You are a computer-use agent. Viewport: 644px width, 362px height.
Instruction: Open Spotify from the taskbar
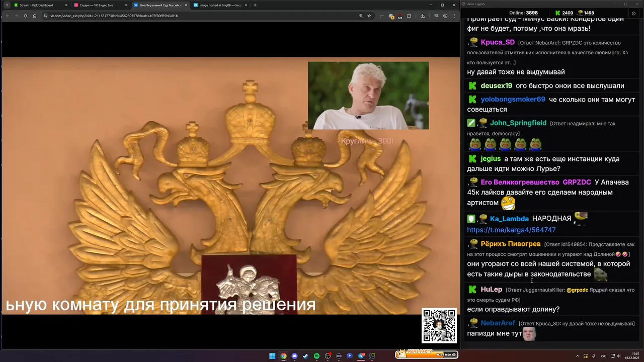[x=316, y=356]
